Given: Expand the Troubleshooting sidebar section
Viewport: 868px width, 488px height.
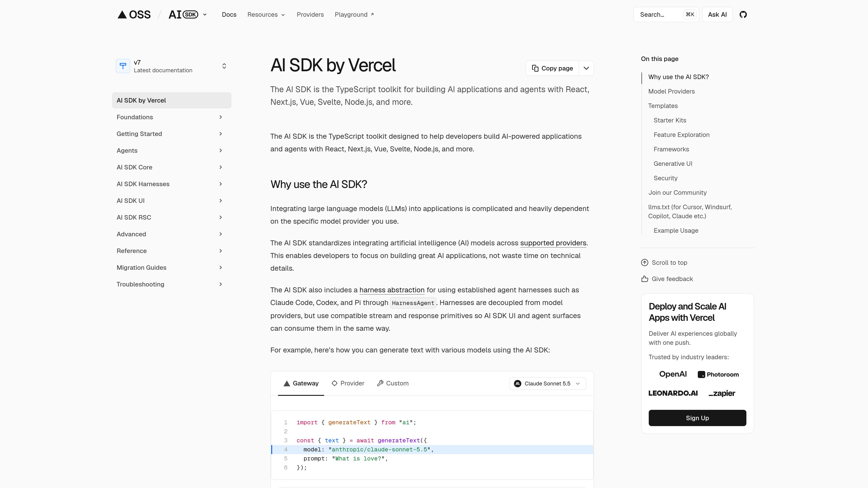Looking at the screenshot, I should [x=172, y=284].
